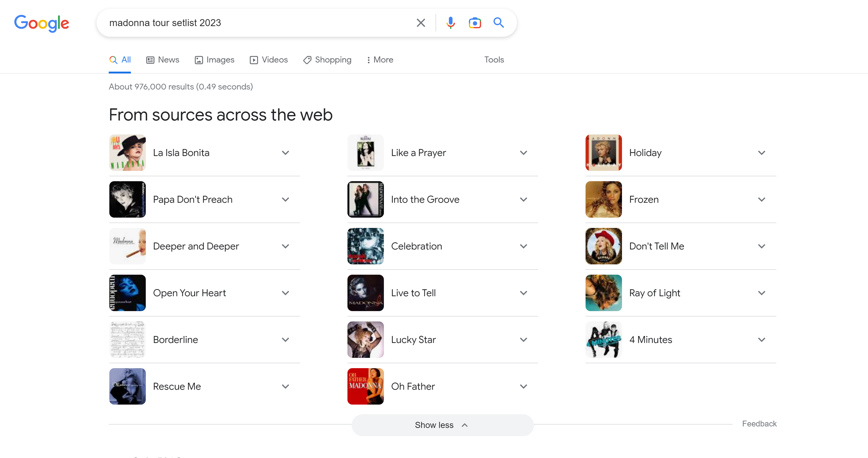Expand the Deeper and Deeper entry
868x458 pixels.
tap(285, 246)
